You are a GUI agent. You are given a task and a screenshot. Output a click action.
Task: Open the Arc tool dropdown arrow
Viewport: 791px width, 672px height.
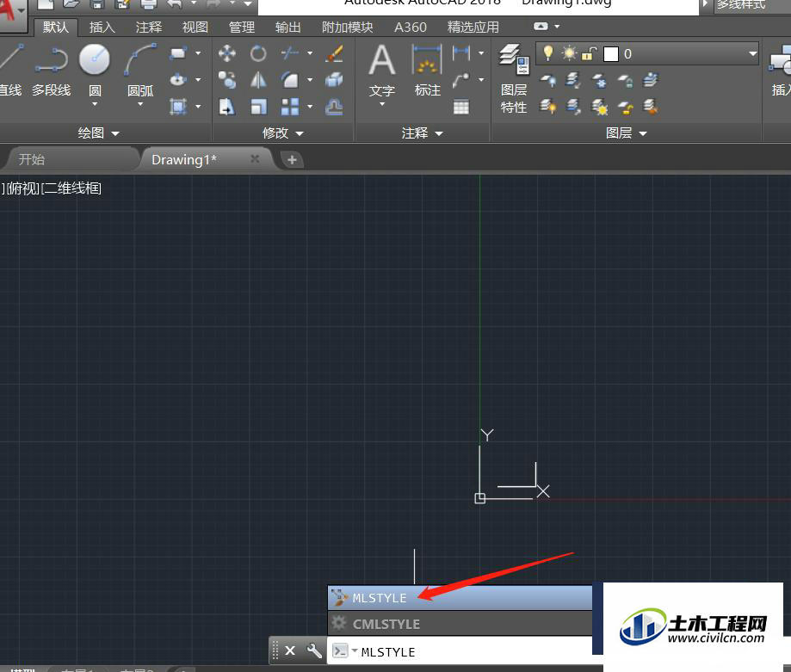coord(140,104)
